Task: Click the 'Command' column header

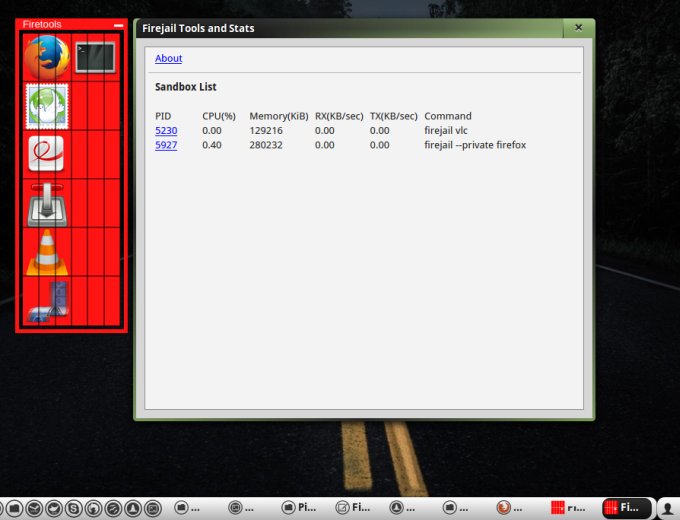Action: [448, 116]
